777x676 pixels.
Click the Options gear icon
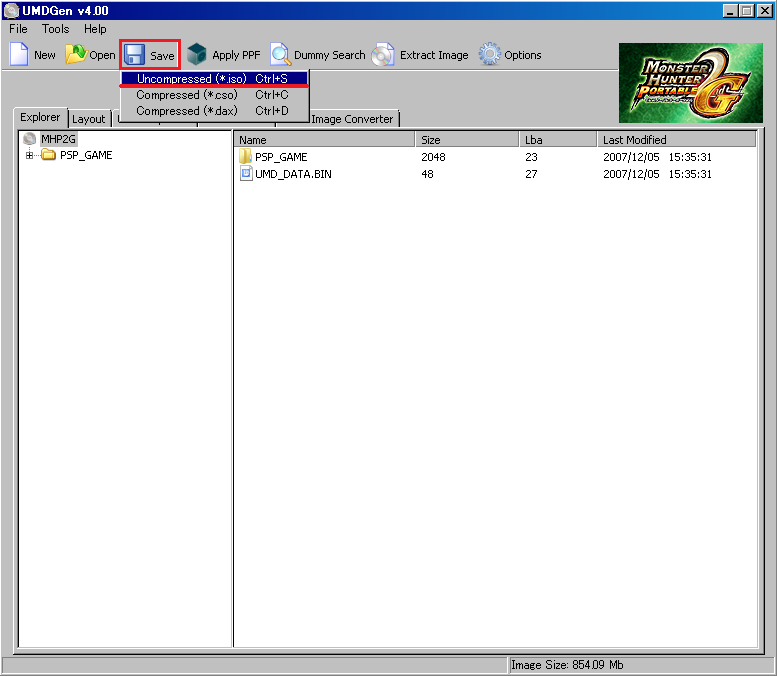pyautogui.click(x=490, y=54)
